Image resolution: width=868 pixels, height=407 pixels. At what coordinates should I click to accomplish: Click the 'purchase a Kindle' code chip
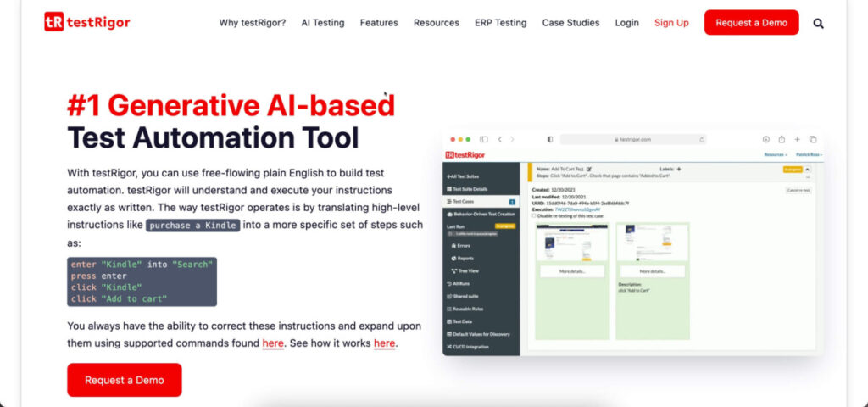193,226
